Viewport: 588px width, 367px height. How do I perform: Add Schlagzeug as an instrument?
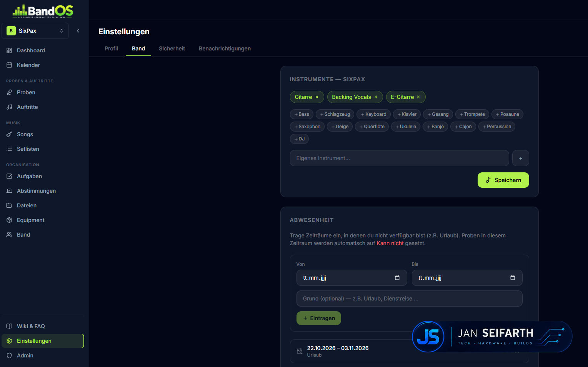335,114
